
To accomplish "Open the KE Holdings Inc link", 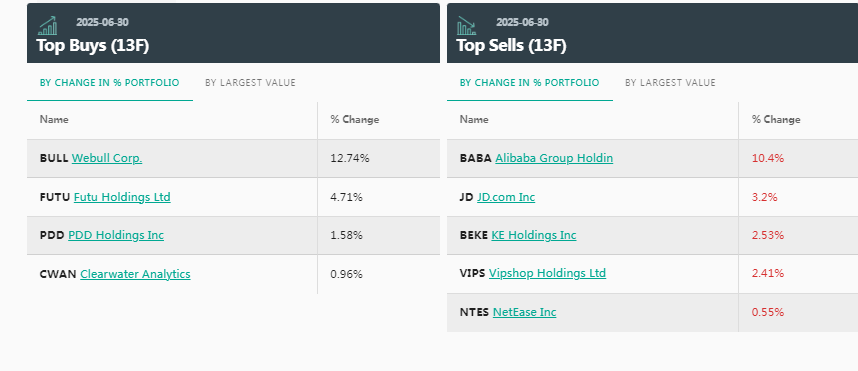I will (534, 235).
